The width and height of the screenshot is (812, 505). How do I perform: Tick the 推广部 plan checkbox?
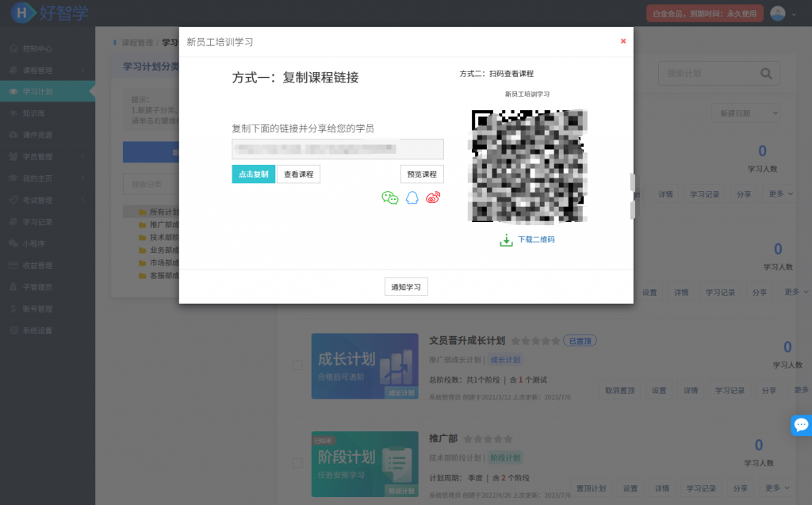[x=298, y=463]
